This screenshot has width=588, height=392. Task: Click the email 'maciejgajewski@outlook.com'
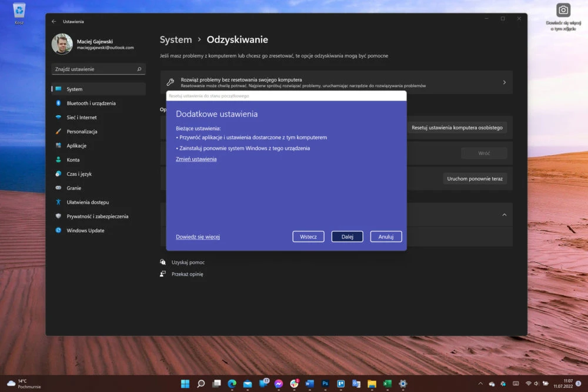105,48
